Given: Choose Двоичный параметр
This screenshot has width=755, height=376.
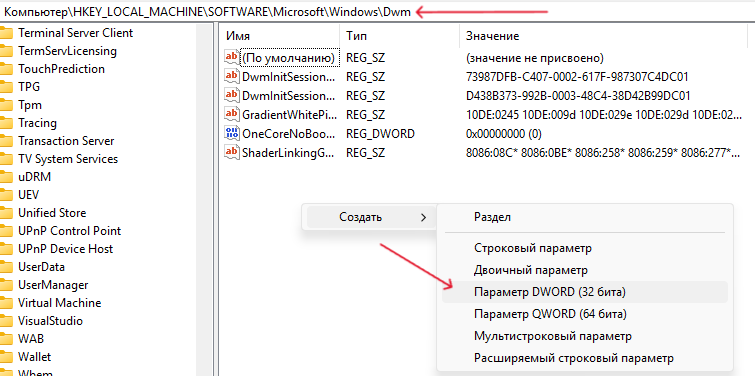Looking at the screenshot, I should (x=585, y=270).
